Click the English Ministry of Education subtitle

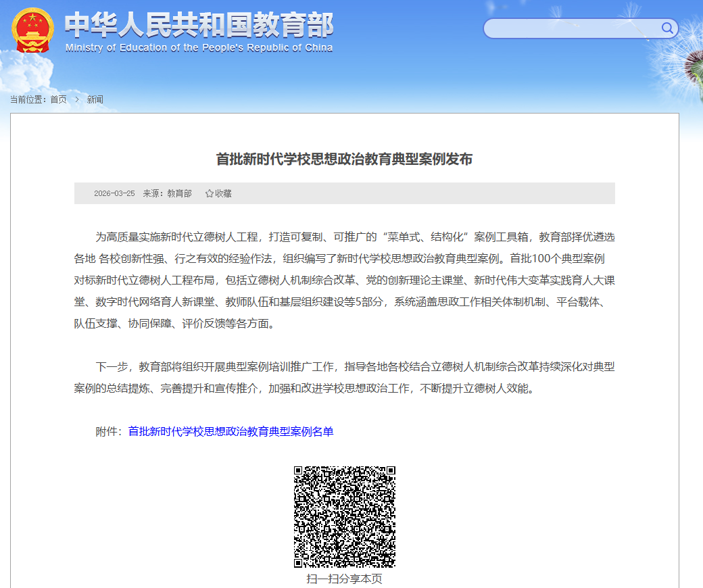(x=199, y=48)
